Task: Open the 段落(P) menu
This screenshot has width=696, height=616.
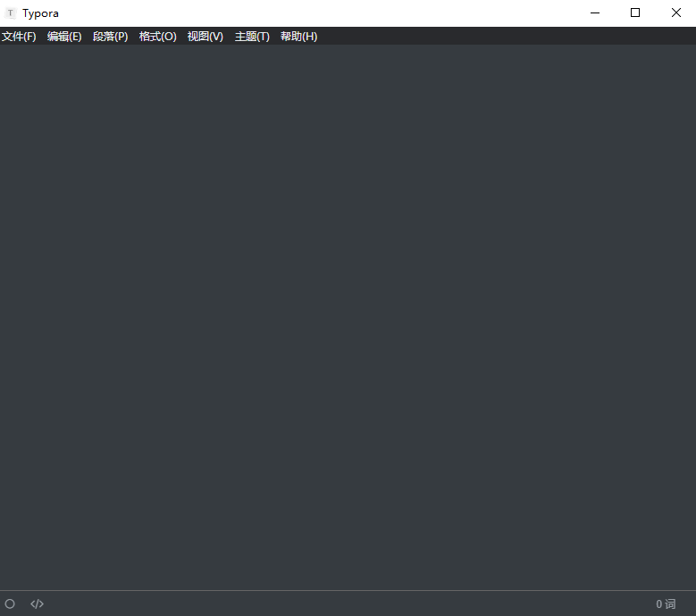Action: coord(110,37)
